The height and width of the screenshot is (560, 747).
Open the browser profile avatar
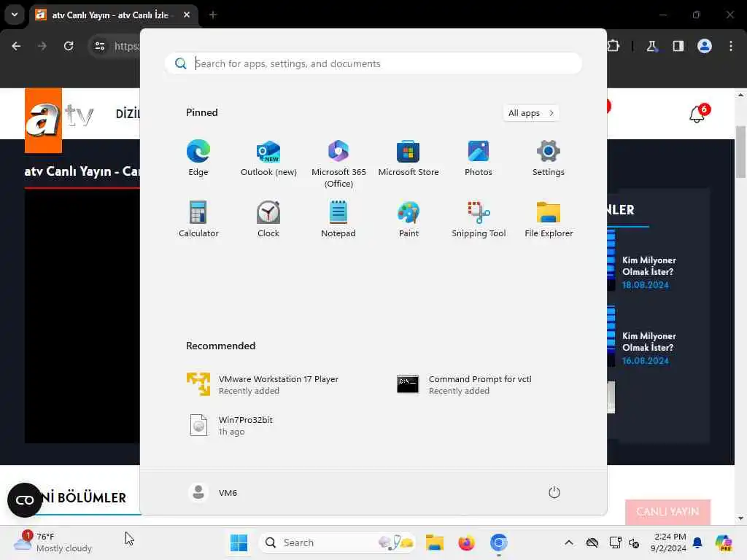(x=705, y=46)
